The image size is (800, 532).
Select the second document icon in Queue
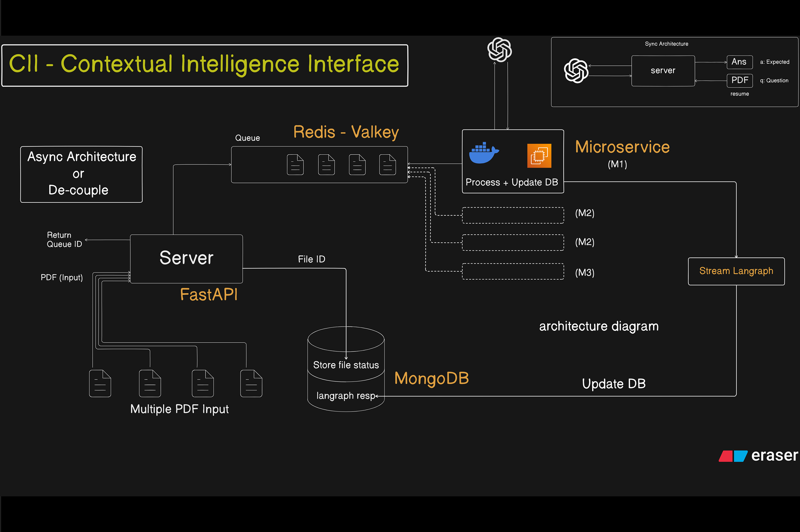tap(327, 164)
